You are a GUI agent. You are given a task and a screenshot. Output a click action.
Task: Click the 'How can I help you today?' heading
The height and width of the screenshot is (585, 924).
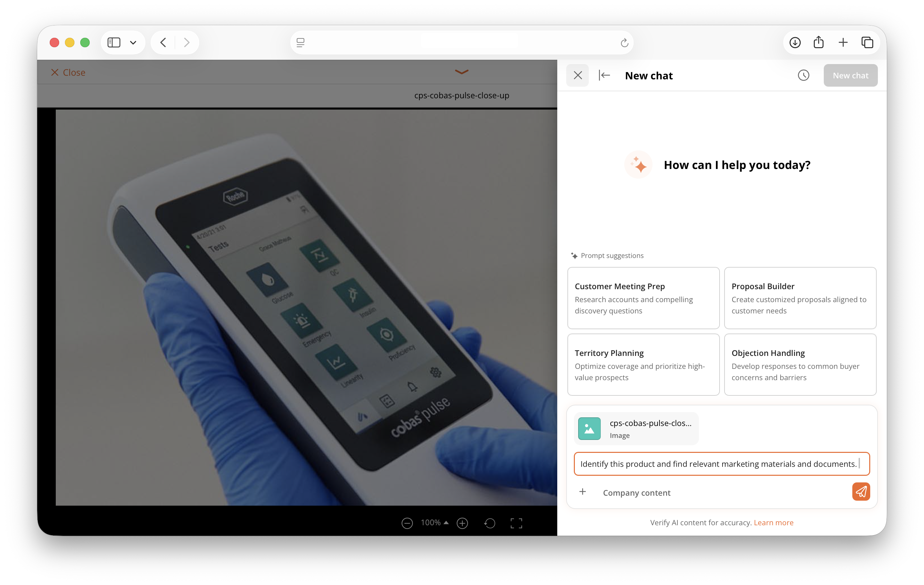pos(737,165)
